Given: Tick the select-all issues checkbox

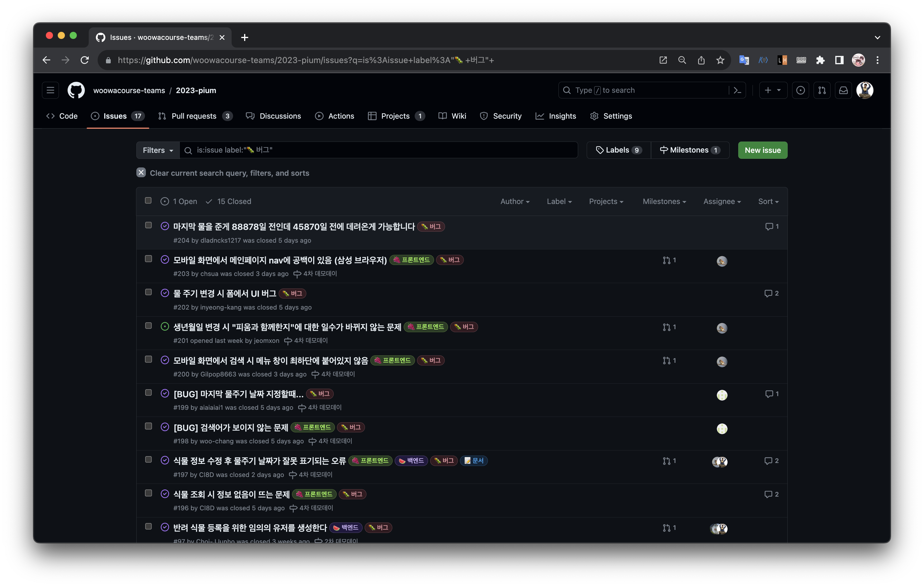Looking at the screenshot, I should tap(148, 200).
